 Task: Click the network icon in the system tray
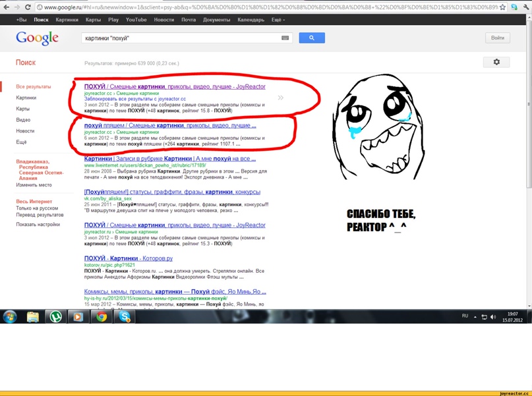pos(484,317)
